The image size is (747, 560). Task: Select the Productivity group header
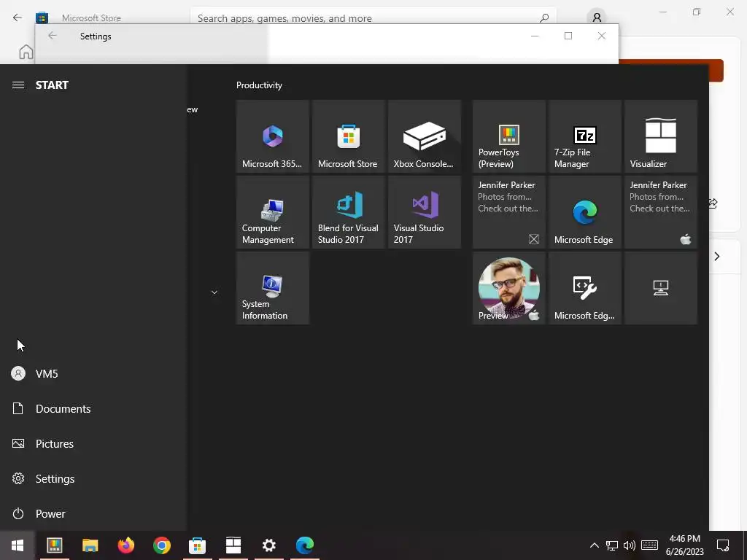(259, 85)
